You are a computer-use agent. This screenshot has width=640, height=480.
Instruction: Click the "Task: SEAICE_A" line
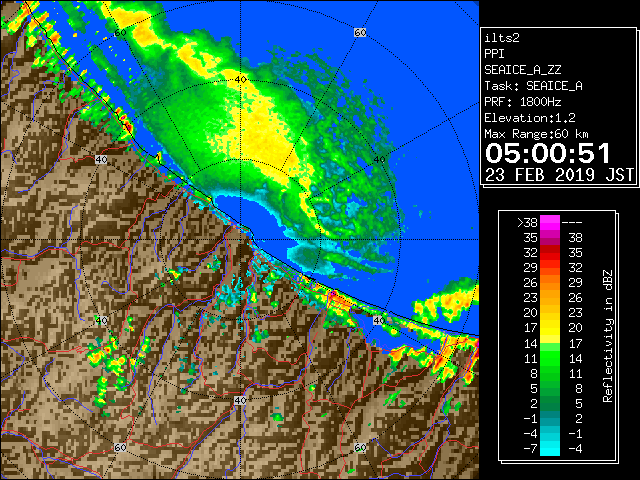(533, 86)
